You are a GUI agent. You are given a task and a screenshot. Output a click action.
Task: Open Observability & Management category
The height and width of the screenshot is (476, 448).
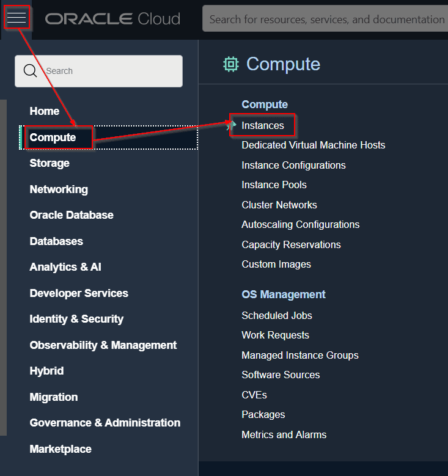[103, 345]
